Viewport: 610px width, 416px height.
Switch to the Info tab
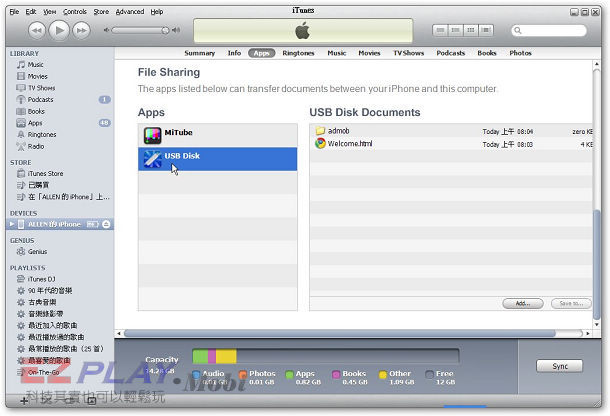234,53
